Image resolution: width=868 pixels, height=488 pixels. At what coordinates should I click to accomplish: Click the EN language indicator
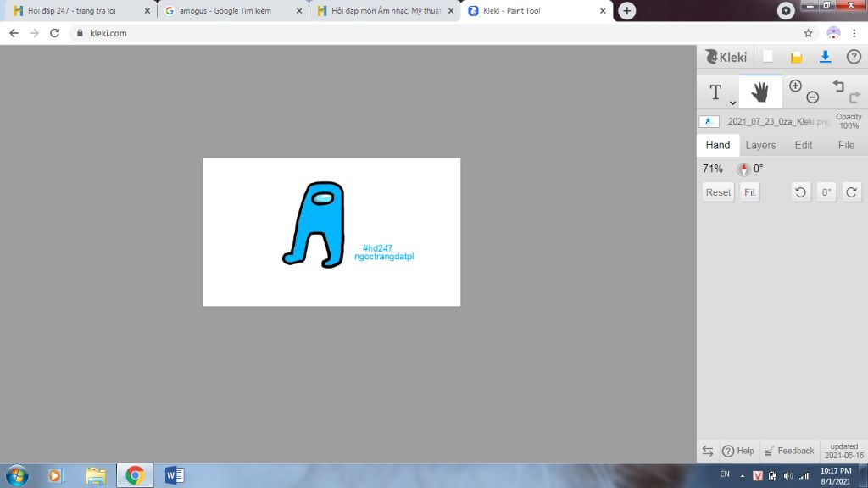pos(725,474)
